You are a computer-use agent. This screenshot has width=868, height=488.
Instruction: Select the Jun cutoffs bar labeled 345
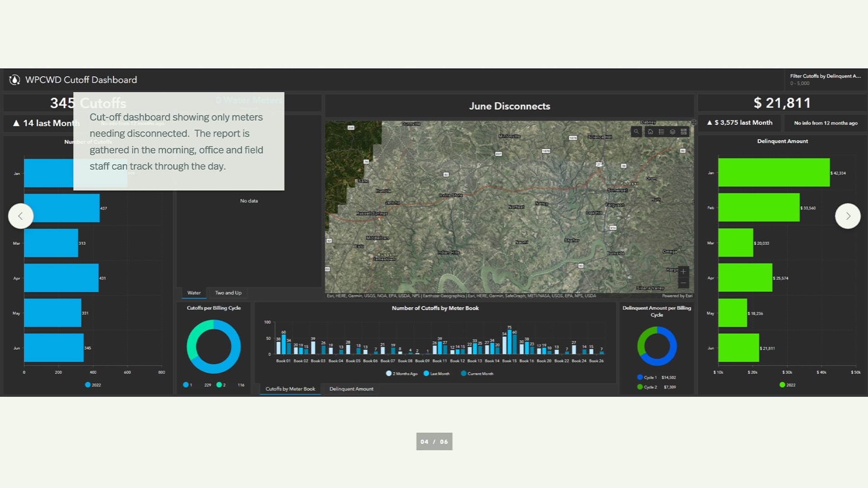54,348
